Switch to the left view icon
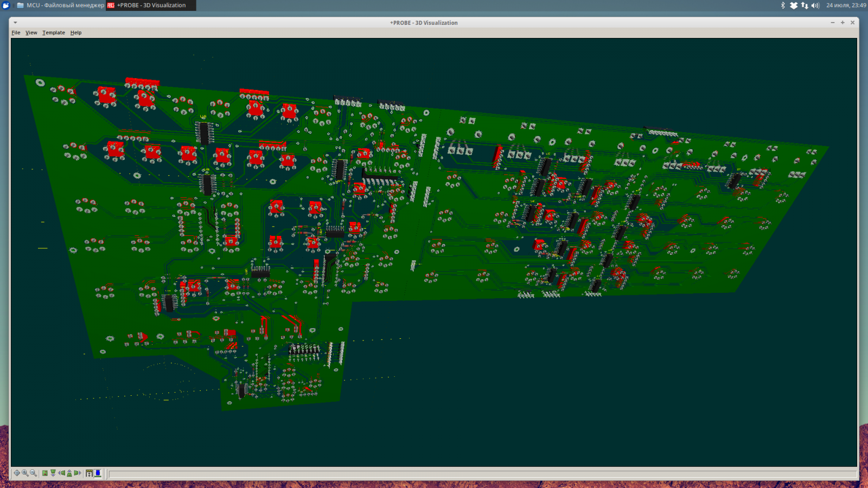 click(61, 473)
